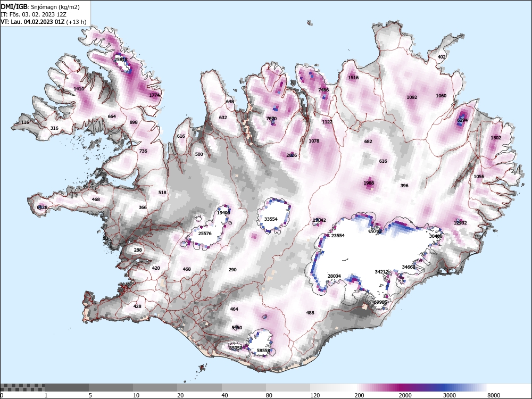Click the snow value 1410
The image size is (532, 399).
[79, 89]
